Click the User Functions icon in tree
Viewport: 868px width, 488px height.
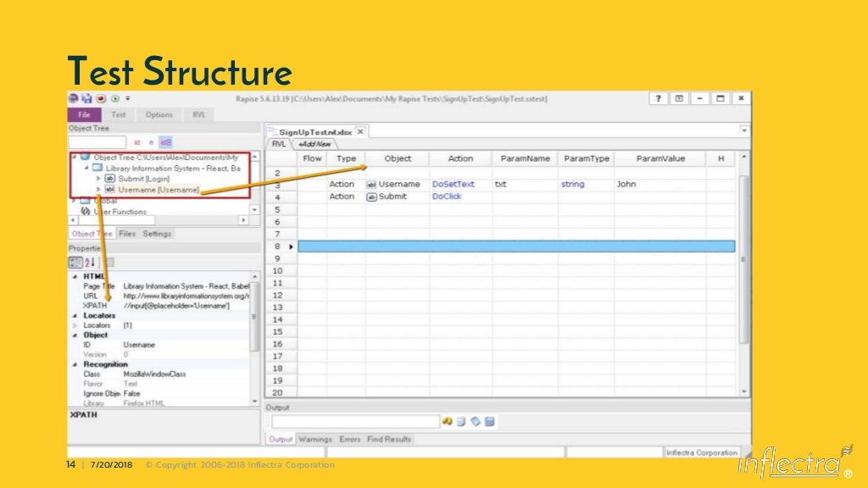[86, 211]
